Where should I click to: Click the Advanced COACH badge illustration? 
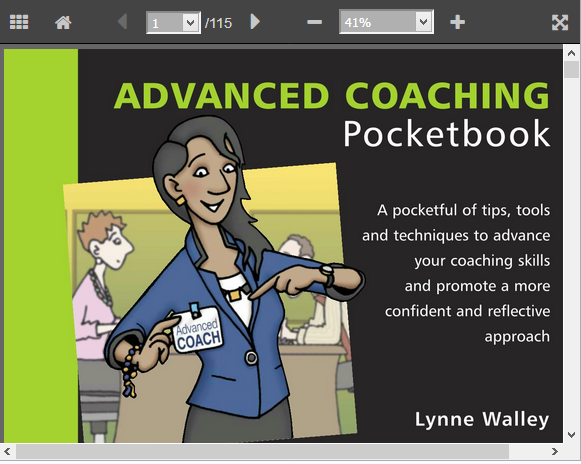coord(197,331)
